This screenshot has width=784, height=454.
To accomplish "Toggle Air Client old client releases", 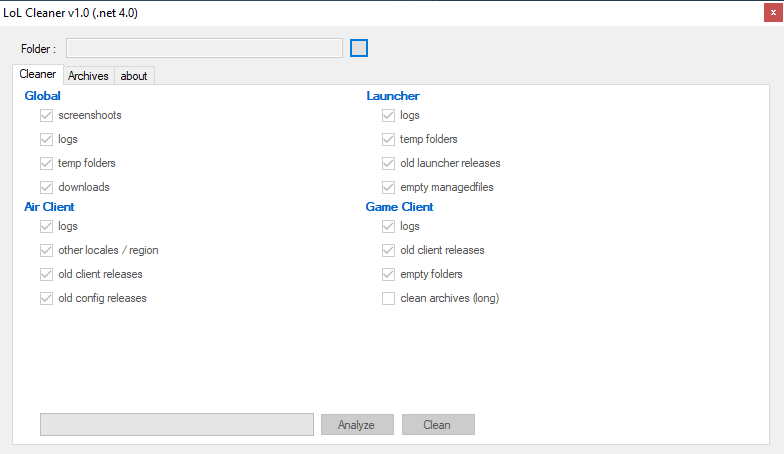I will [46, 274].
